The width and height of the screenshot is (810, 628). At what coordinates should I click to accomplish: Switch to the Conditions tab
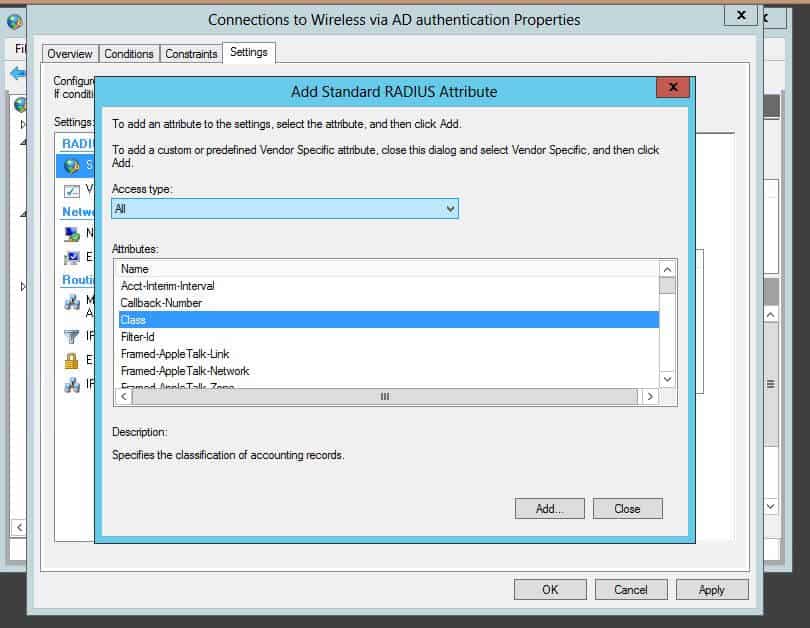tap(128, 53)
